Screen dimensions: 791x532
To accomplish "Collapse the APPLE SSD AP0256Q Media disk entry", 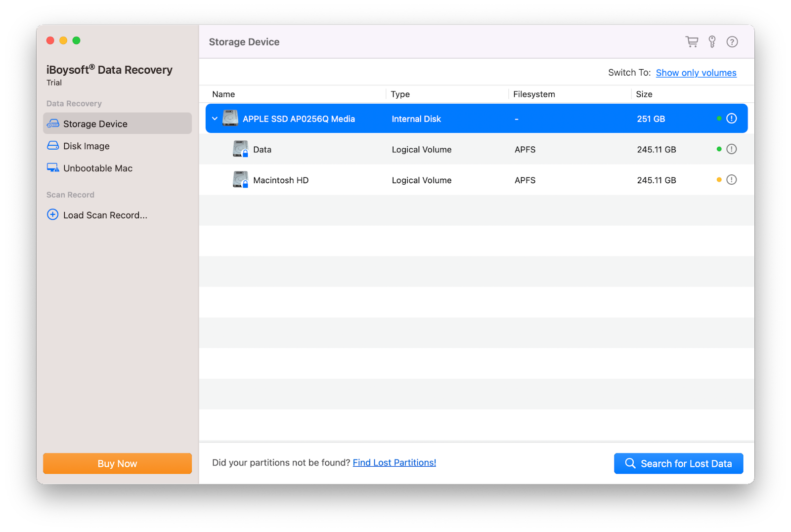I will 215,119.
